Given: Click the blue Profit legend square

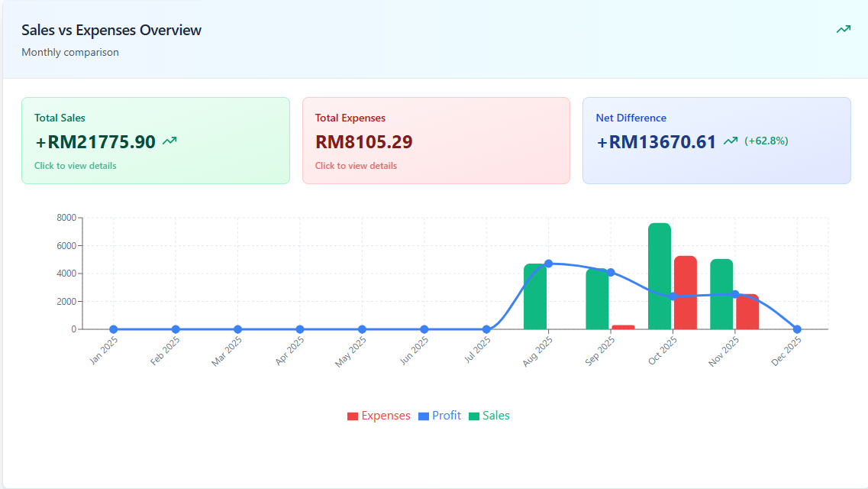Looking at the screenshot, I should (424, 415).
